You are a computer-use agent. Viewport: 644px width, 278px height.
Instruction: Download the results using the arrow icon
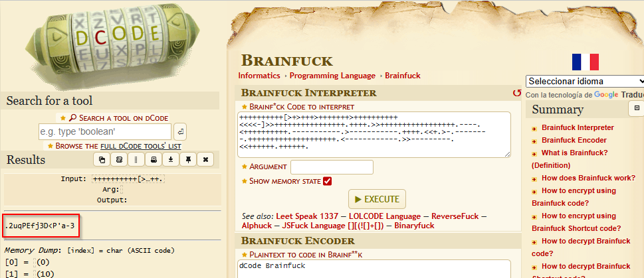(171, 160)
